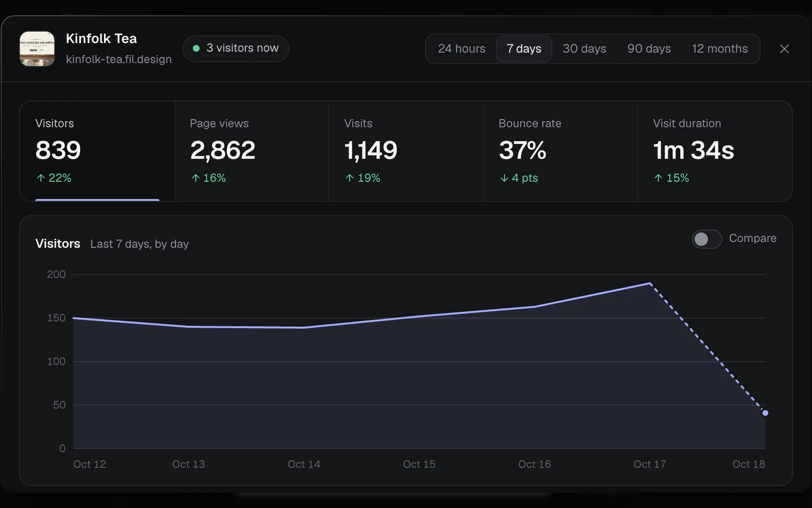Viewport: 812px width, 508px height.
Task: Click the Compare label text
Action: click(753, 238)
